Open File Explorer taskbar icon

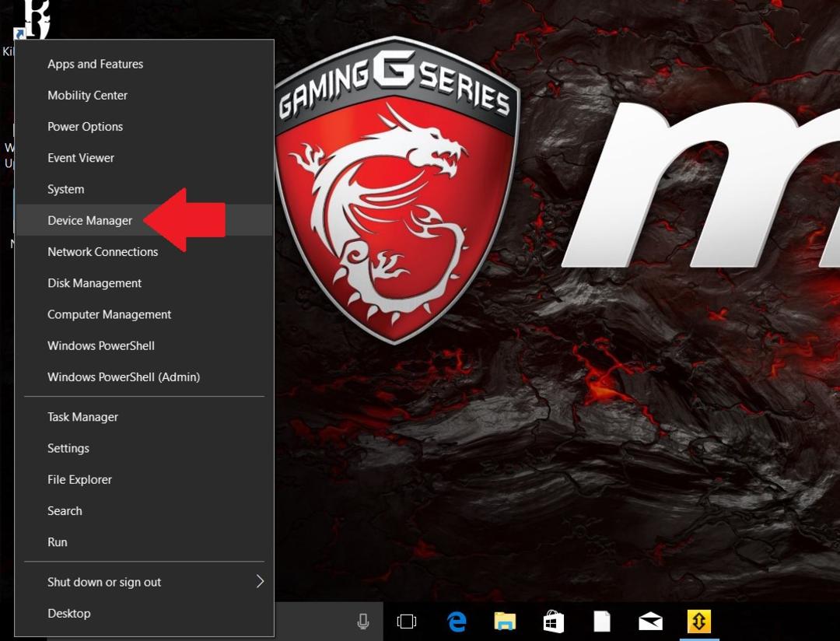pos(505,622)
